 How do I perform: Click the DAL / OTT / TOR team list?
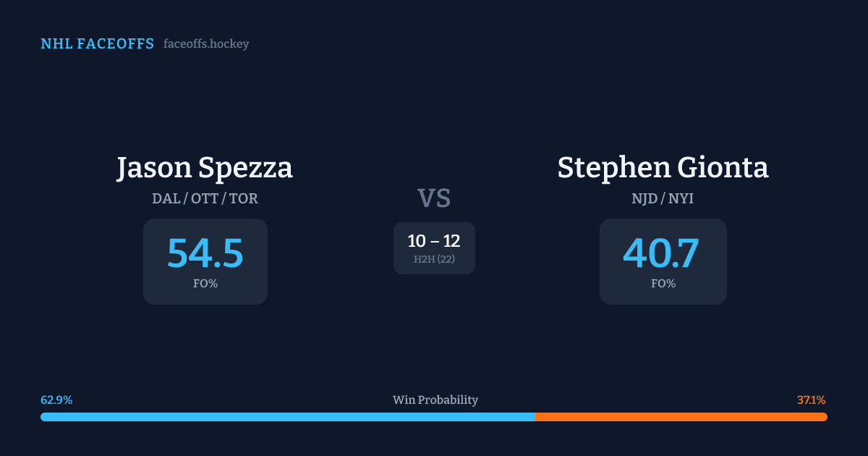pos(205,198)
